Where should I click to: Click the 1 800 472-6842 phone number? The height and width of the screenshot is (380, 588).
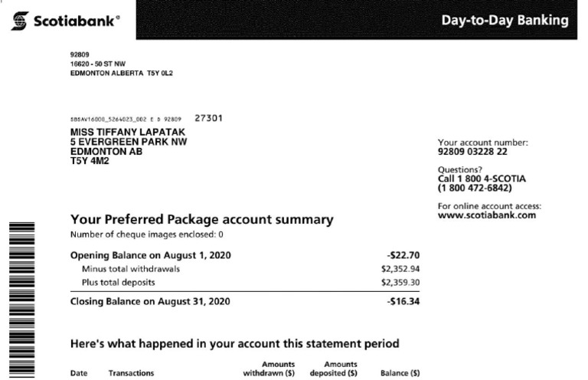tap(475, 188)
